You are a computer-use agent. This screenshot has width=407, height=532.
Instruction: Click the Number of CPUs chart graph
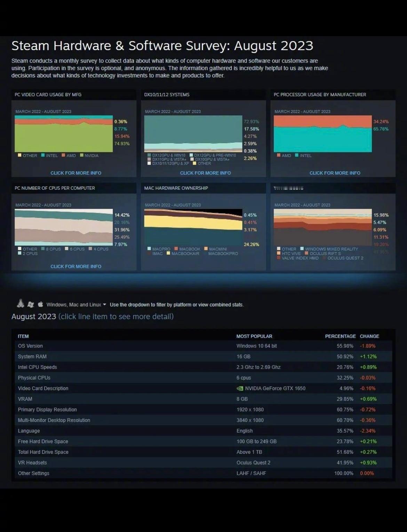click(64, 227)
